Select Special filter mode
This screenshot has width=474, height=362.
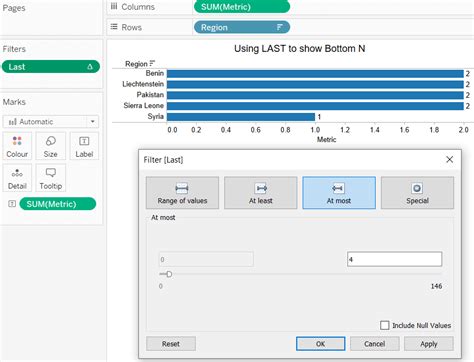(417, 193)
